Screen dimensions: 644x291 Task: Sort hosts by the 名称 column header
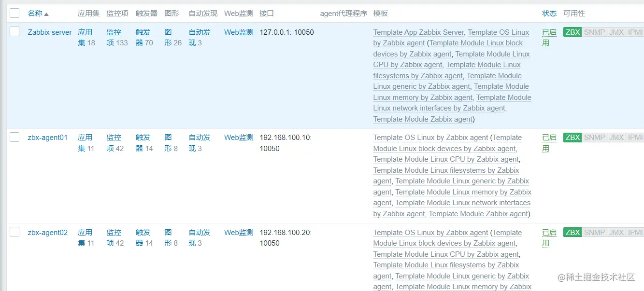38,14
